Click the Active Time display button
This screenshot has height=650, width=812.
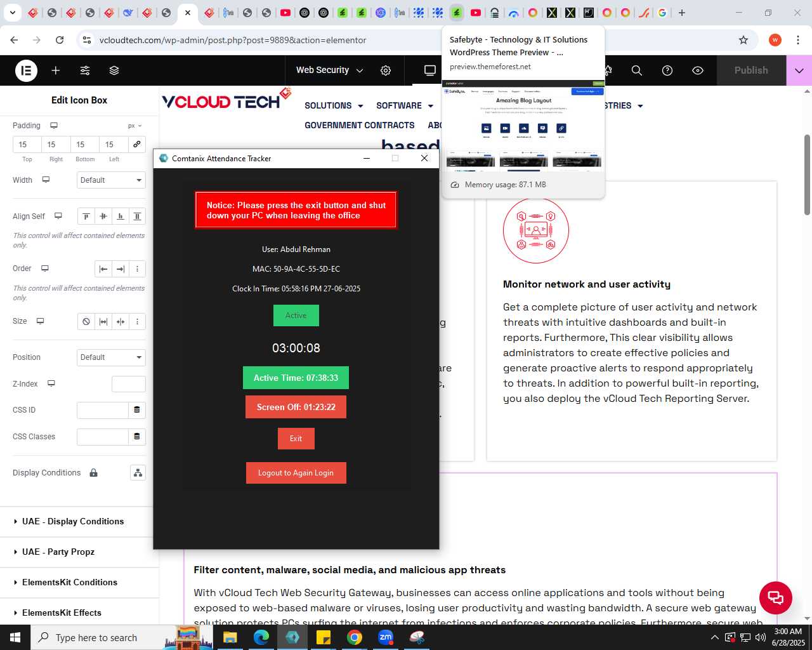pyautogui.click(x=296, y=378)
